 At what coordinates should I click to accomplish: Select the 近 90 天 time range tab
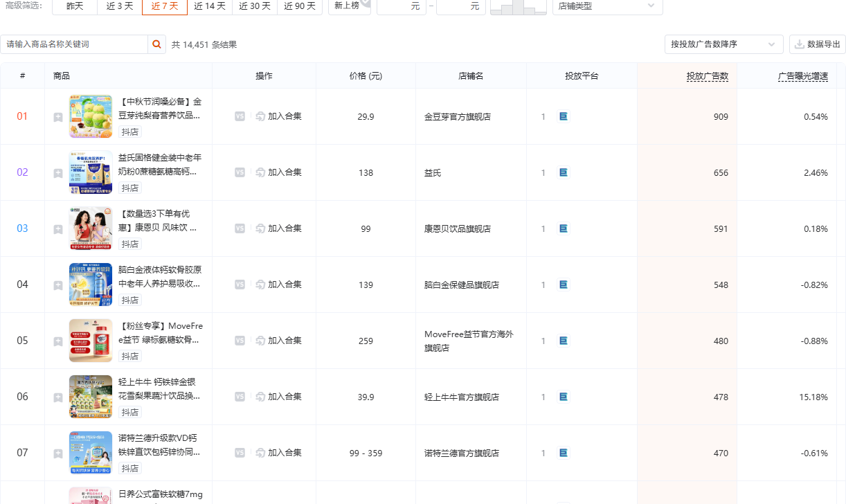point(300,6)
